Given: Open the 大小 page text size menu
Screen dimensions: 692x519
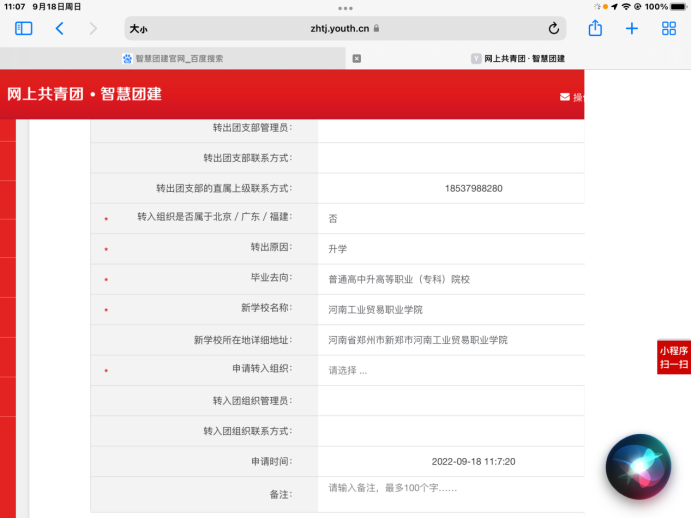Looking at the screenshot, I should coord(138,29).
